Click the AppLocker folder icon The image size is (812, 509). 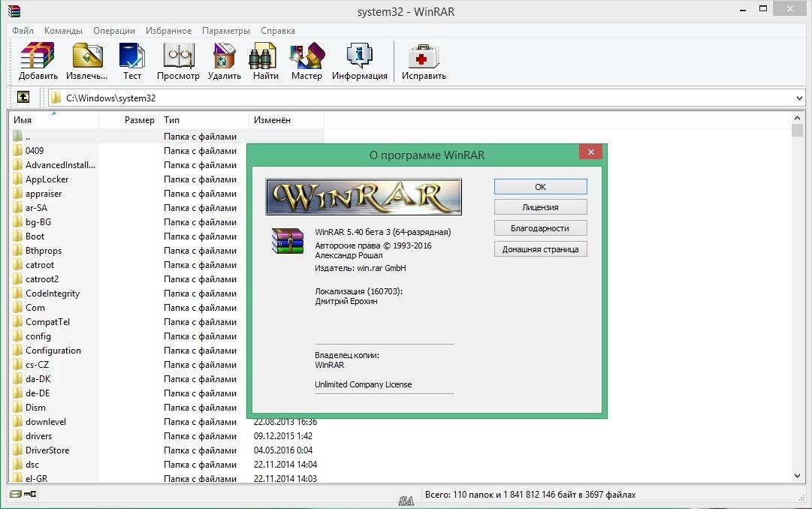tap(18, 179)
